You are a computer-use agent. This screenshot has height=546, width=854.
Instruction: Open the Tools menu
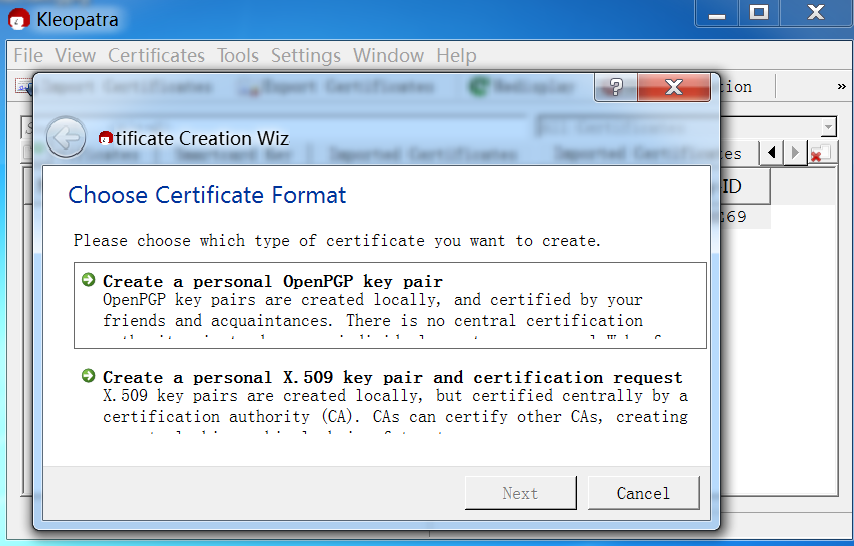click(x=238, y=56)
